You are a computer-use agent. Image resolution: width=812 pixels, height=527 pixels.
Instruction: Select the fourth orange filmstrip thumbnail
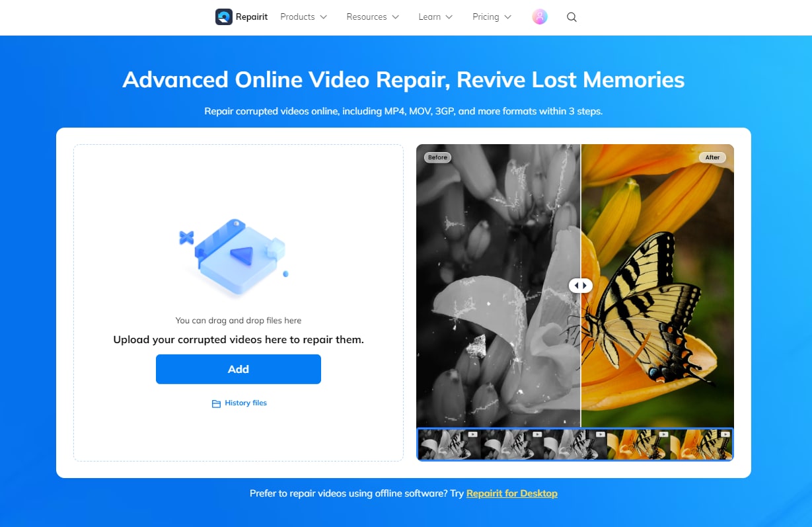click(x=638, y=444)
